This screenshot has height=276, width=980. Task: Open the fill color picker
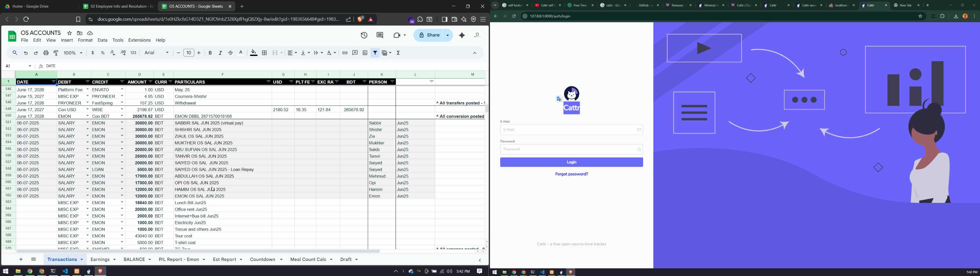(x=254, y=53)
